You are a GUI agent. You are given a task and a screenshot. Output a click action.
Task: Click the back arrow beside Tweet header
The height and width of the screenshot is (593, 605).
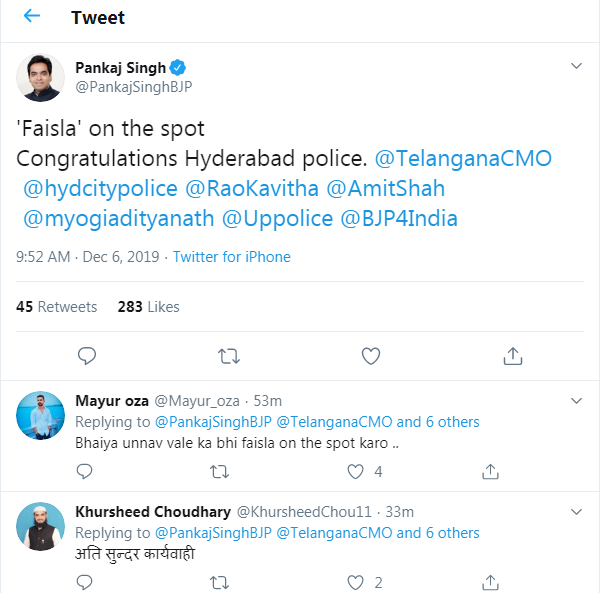pos(32,17)
